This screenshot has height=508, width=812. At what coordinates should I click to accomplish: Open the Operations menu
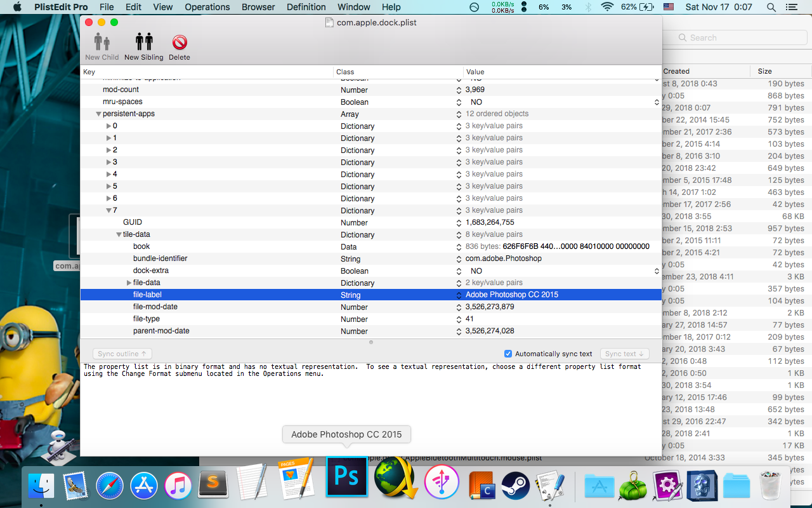click(207, 7)
